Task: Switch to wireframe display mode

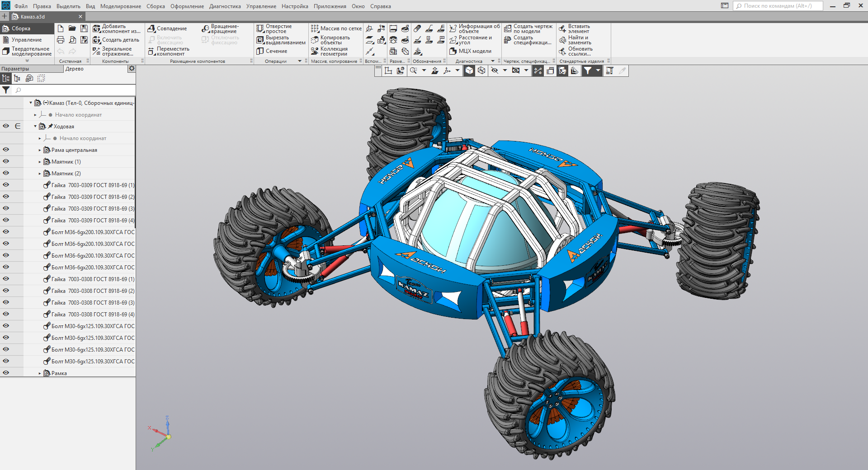Action: [x=481, y=70]
